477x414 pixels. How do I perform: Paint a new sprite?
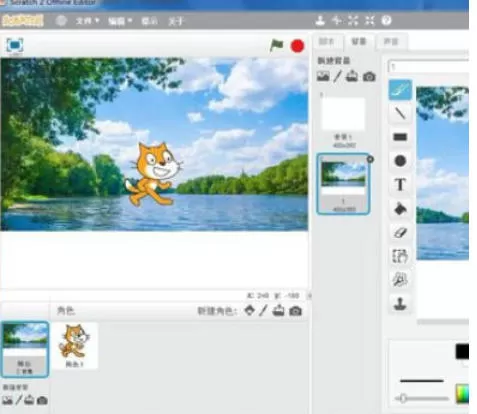pos(263,311)
